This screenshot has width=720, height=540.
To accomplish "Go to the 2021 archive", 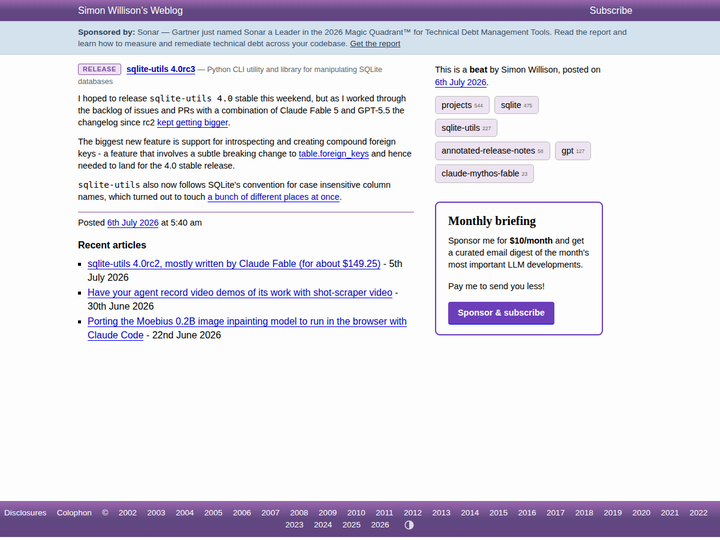I will [669, 513].
